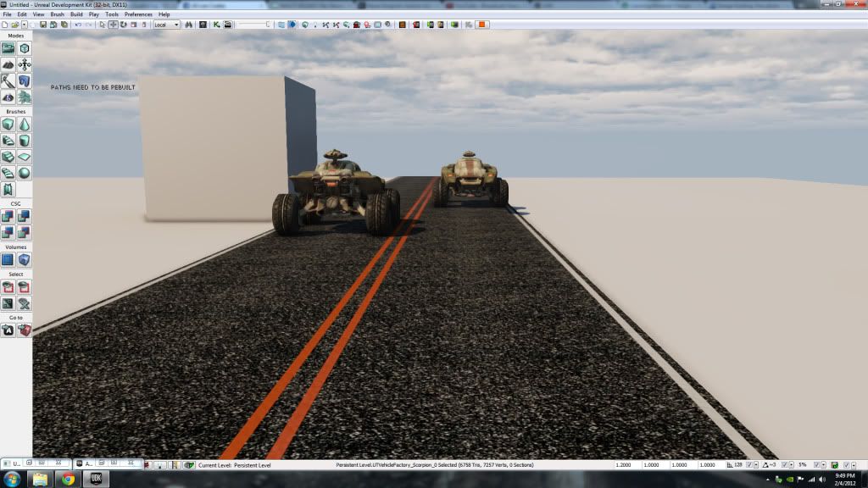Activate Translate widget mode icon
The image size is (868, 488).
(113, 25)
